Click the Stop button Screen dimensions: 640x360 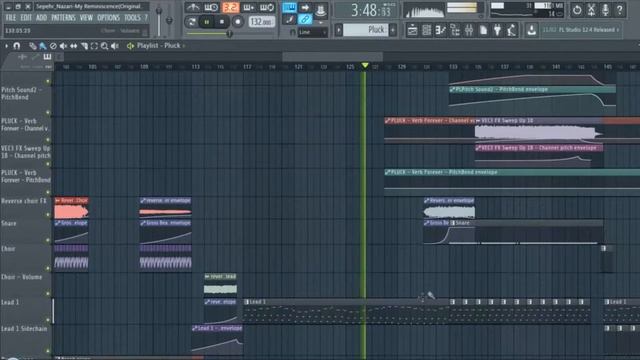point(222,22)
